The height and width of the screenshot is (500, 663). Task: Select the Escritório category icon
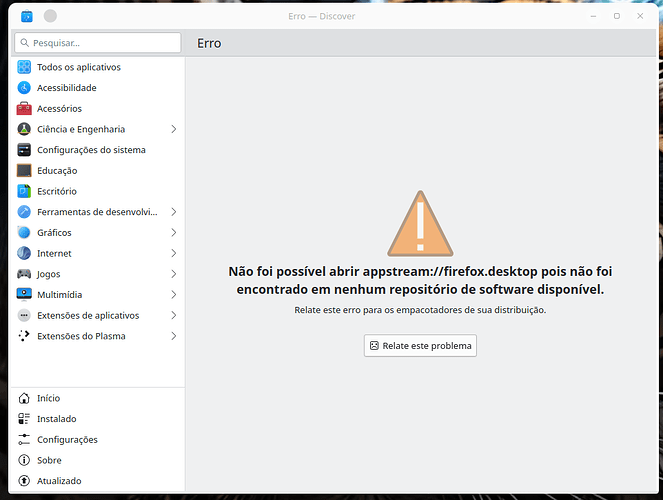pos(24,191)
